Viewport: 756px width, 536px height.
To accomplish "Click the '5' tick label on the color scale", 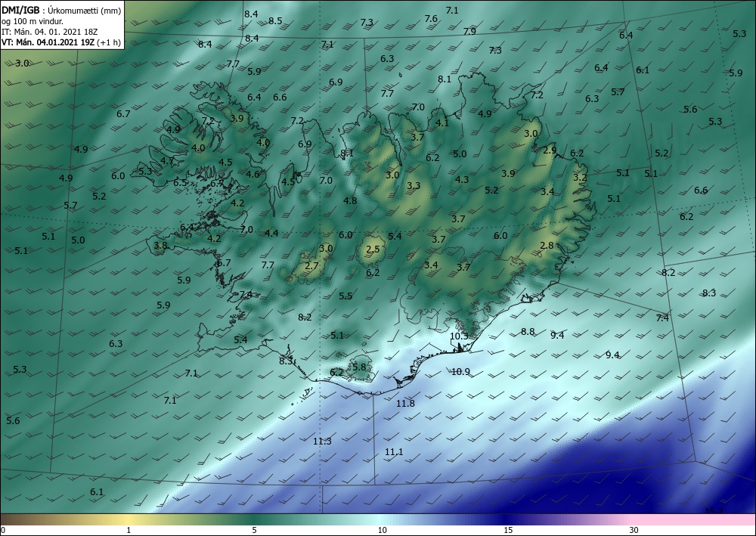I will (x=255, y=530).
